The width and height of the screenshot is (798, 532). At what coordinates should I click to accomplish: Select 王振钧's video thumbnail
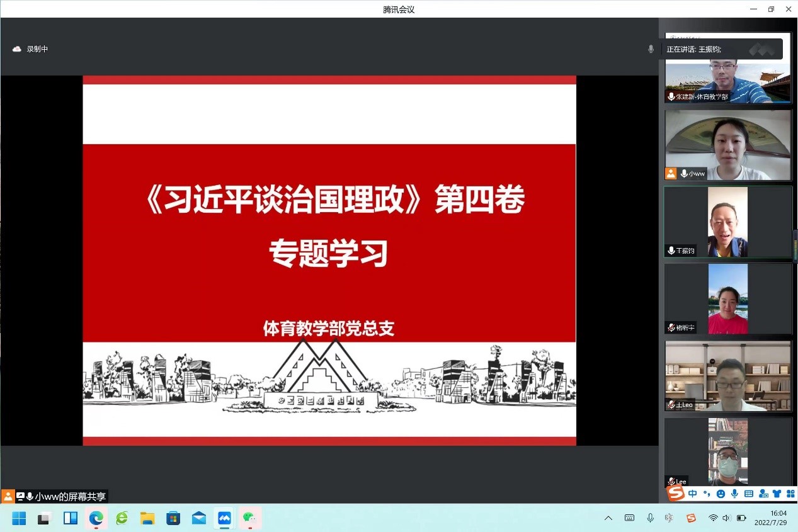[727, 222]
